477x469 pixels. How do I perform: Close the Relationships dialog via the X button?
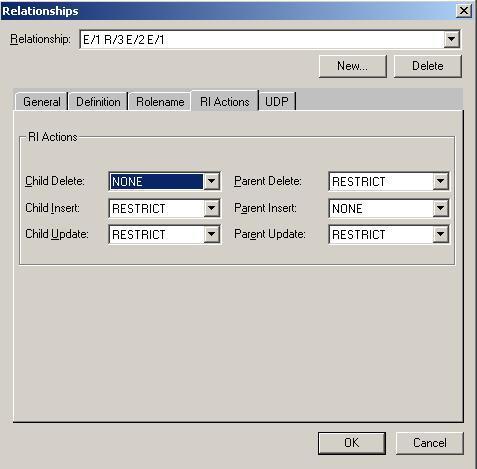(464, 11)
